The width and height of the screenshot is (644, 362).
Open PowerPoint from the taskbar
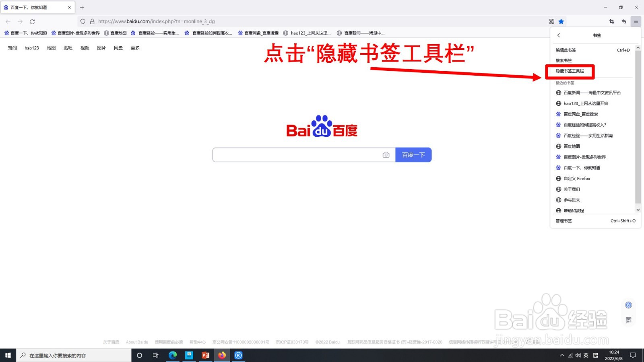point(206,355)
